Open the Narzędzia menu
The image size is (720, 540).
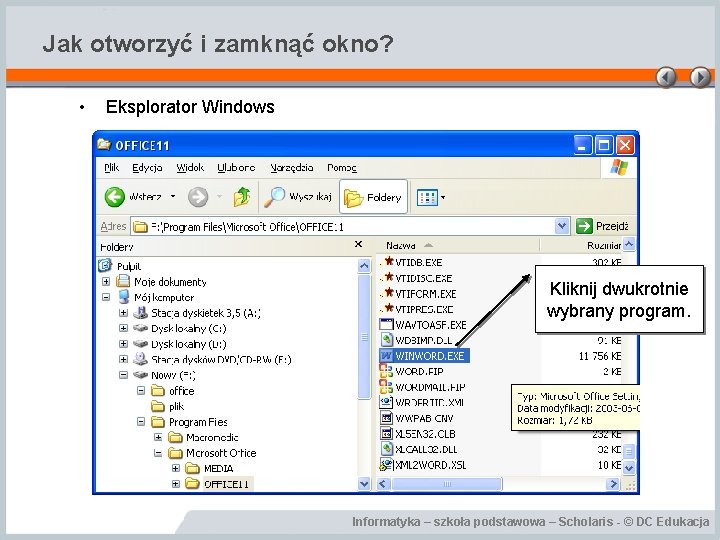coord(292,168)
